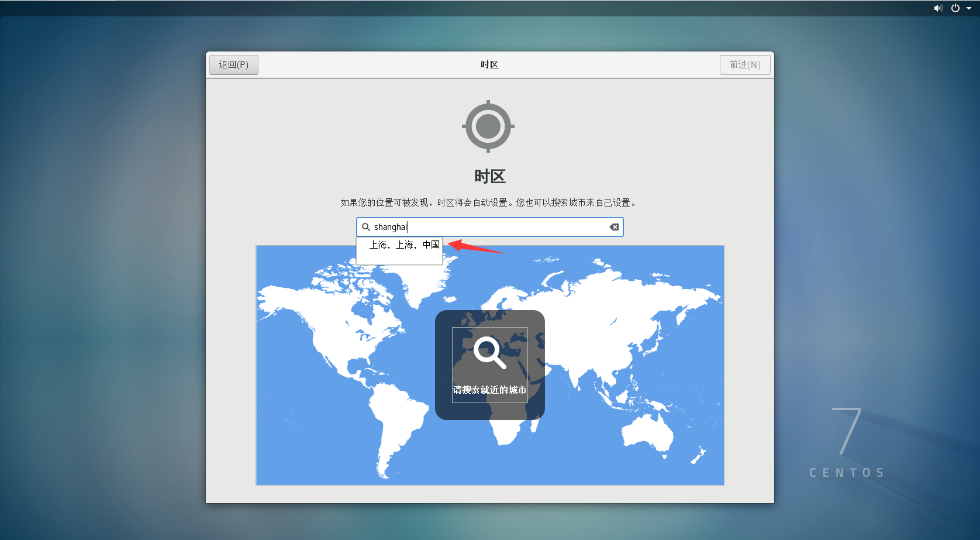Image resolution: width=980 pixels, height=540 pixels.
Task: Expand the system menu dropdown arrow
Action: pos(969,8)
